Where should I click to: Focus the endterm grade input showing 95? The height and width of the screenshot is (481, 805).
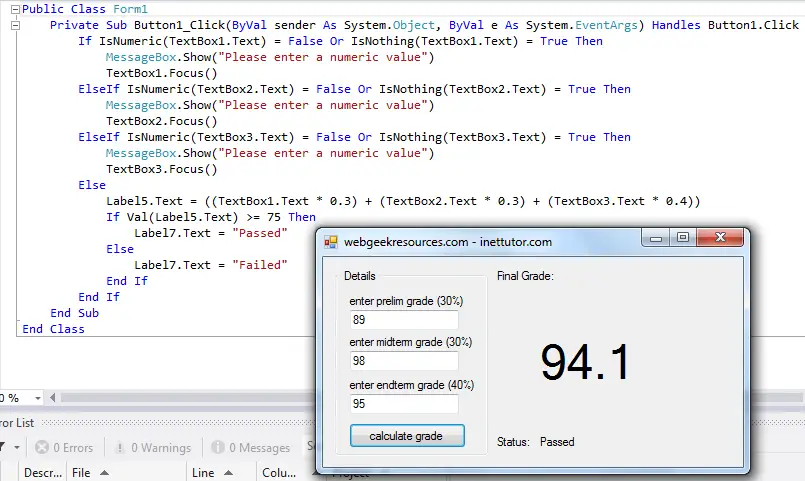(404, 404)
